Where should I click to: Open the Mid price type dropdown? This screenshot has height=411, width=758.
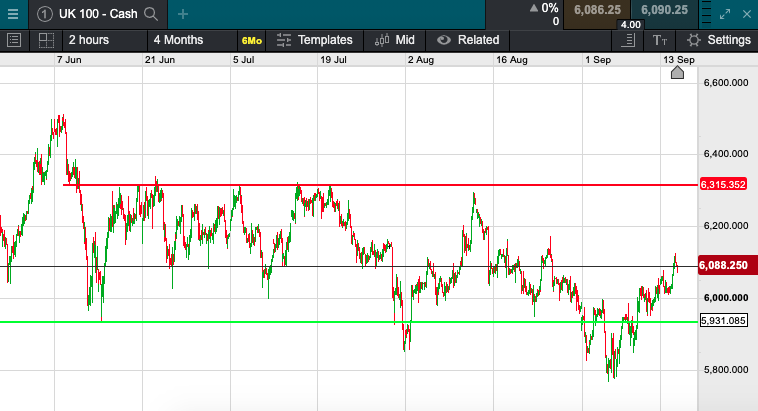pos(394,40)
